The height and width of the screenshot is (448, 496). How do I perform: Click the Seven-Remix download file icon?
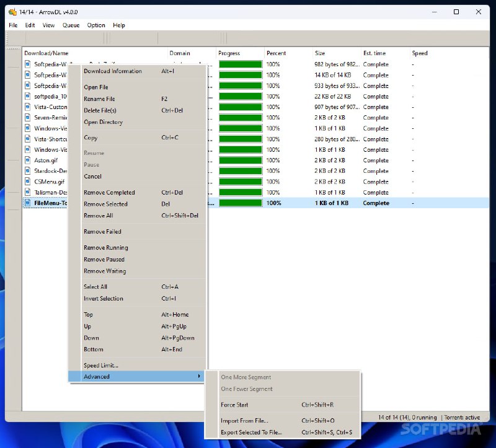click(x=28, y=117)
